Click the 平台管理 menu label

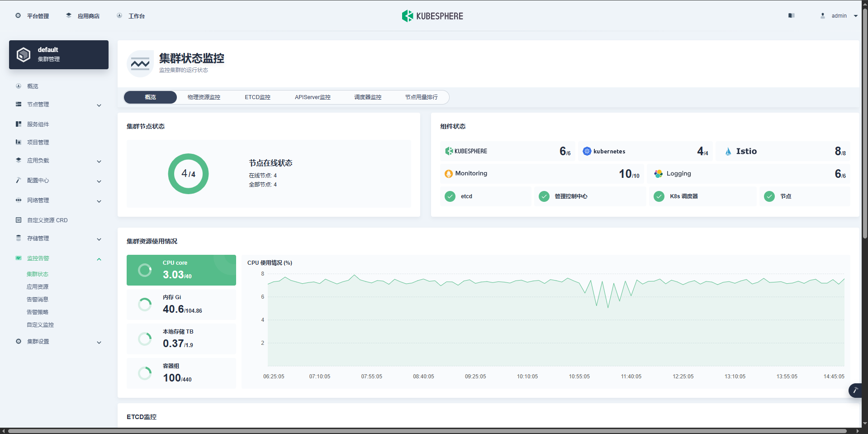(x=38, y=16)
